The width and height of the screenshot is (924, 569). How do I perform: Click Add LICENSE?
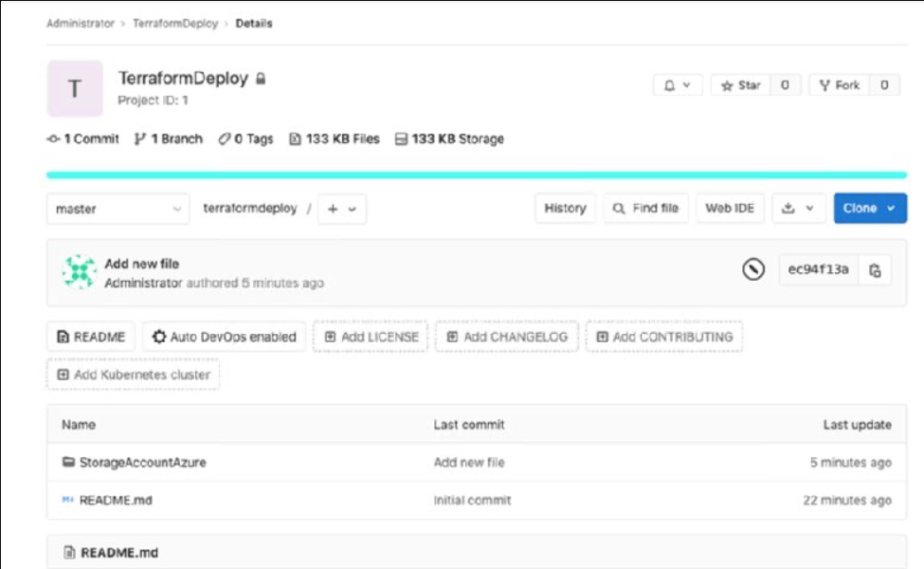(x=371, y=337)
